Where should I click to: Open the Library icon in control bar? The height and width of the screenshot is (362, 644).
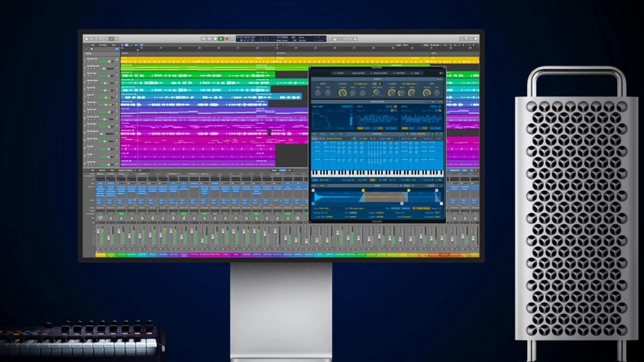coord(87,39)
